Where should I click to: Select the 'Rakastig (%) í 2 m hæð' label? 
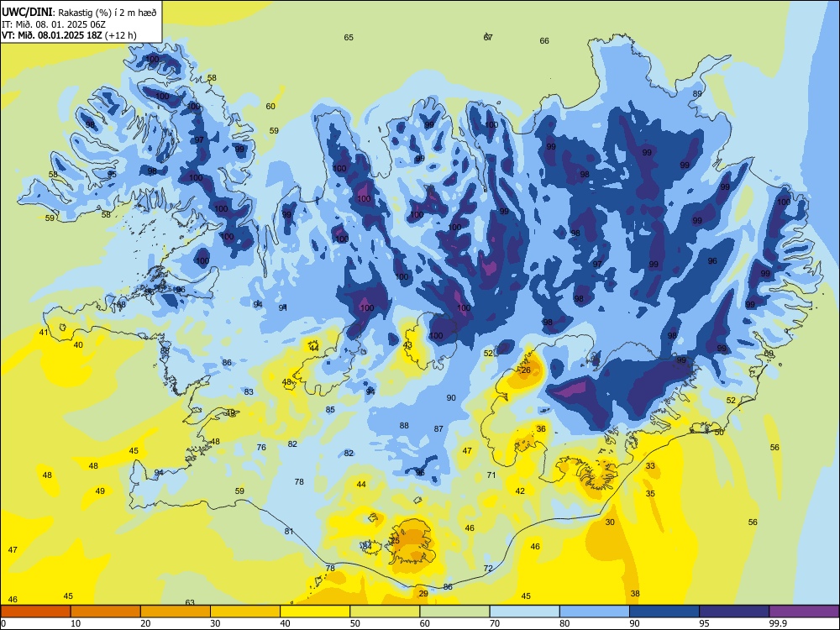tap(108, 13)
